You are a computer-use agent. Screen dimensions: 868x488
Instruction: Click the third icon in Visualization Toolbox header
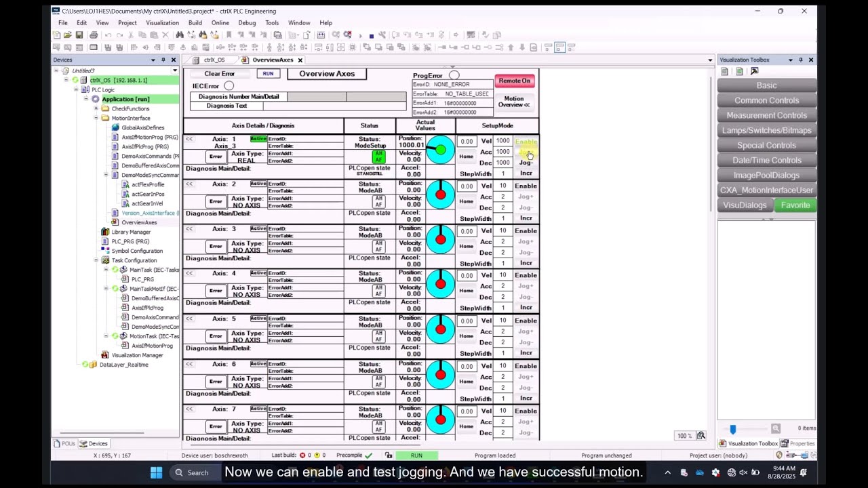(754, 71)
